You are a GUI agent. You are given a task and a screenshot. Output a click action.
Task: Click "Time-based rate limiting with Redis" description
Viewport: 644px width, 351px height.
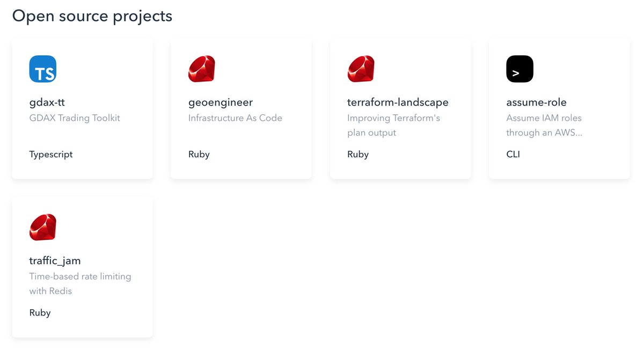80,283
